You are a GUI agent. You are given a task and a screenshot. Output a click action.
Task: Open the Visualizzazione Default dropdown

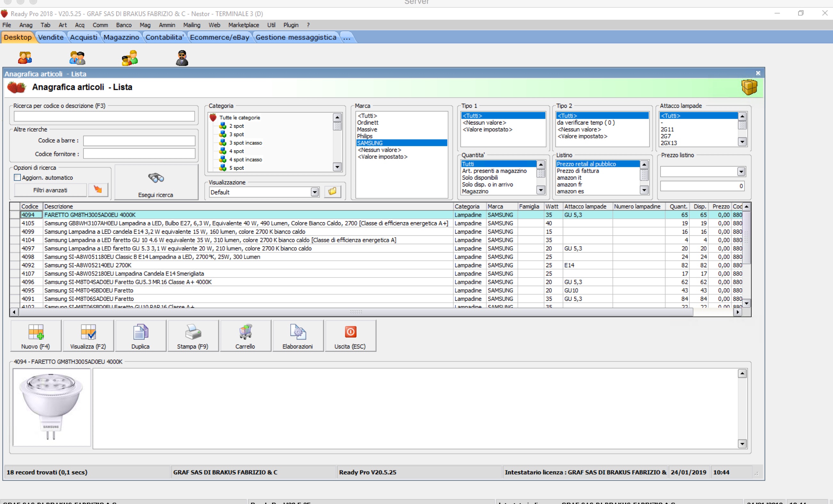(315, 192)
